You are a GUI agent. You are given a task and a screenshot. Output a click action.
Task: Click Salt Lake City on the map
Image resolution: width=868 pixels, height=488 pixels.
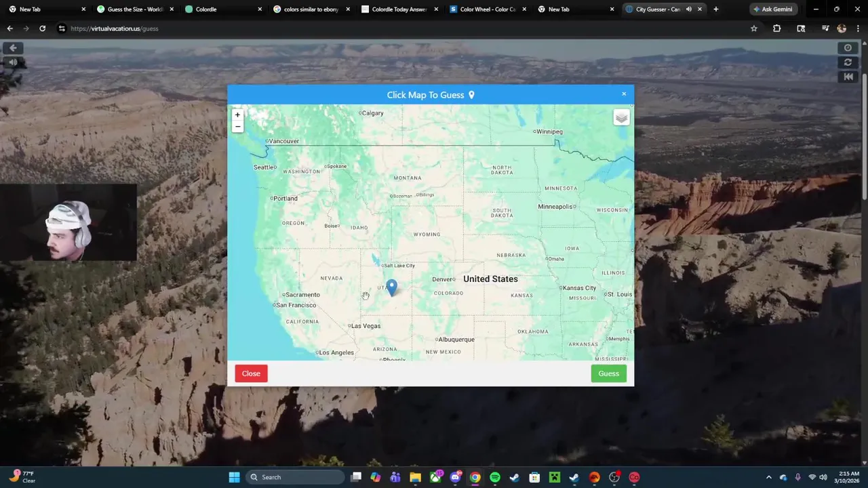click(399, 266)
